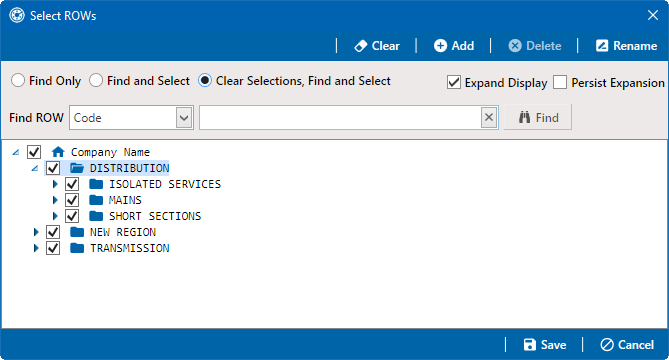Expand the TRANSMISSION folder node

(x=36, y=248)
